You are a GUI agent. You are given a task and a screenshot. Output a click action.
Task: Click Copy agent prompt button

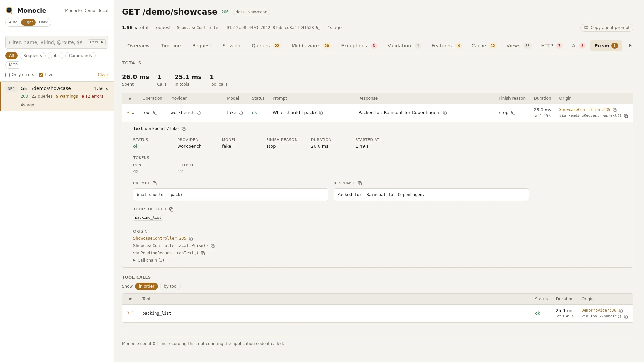(x=607, y=28)
